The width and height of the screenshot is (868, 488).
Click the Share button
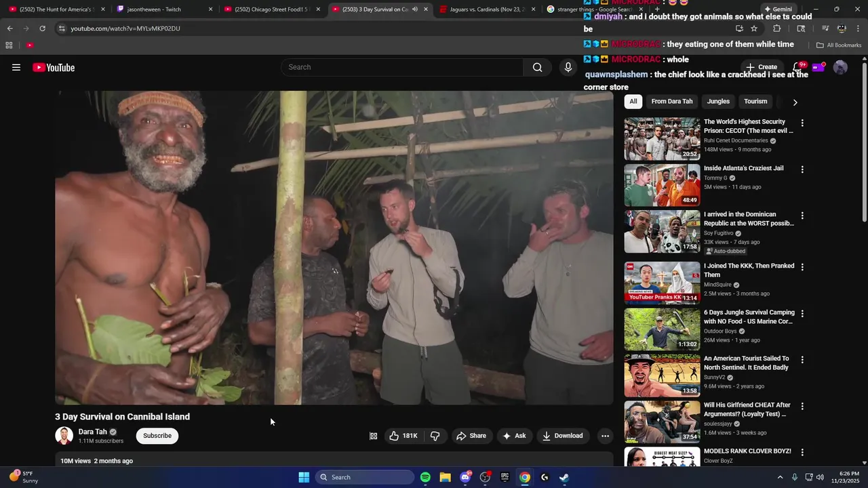click(471, 436)
